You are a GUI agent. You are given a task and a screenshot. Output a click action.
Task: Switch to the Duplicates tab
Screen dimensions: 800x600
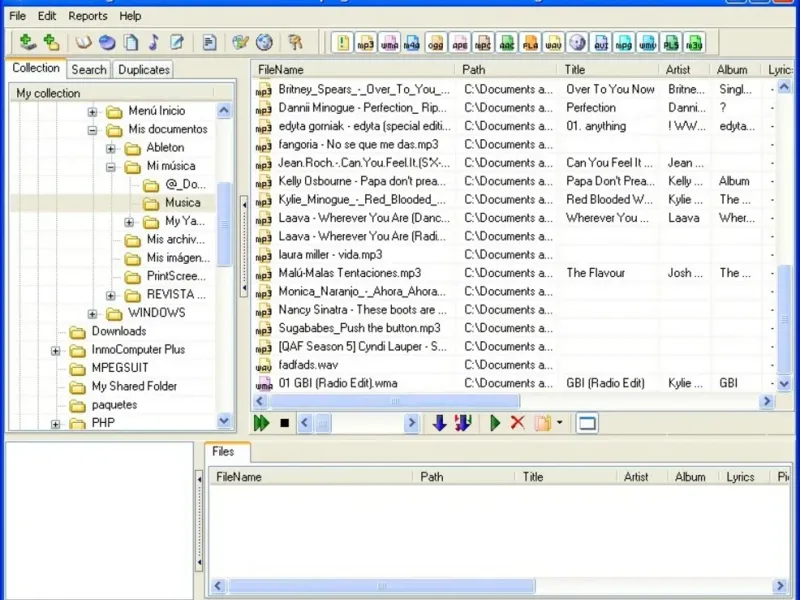click(144, 70)
